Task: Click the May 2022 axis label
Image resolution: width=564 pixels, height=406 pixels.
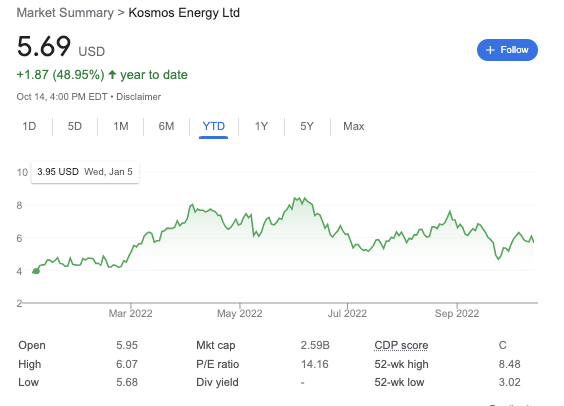Action: [x=240, y=314]
